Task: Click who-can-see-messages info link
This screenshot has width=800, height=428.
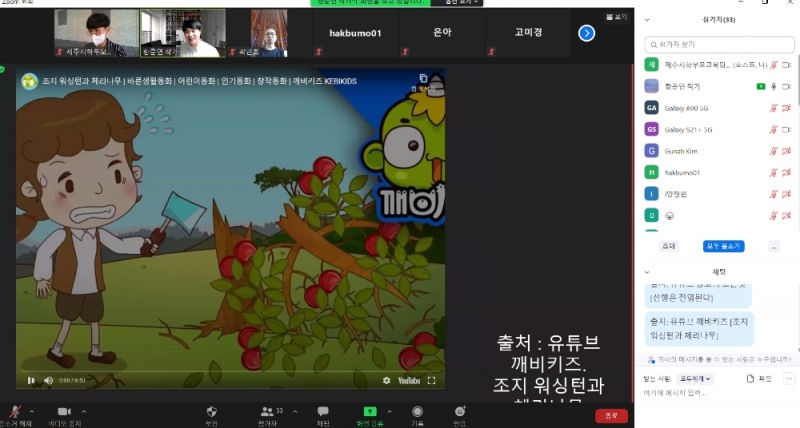Action: coord(719,360)
